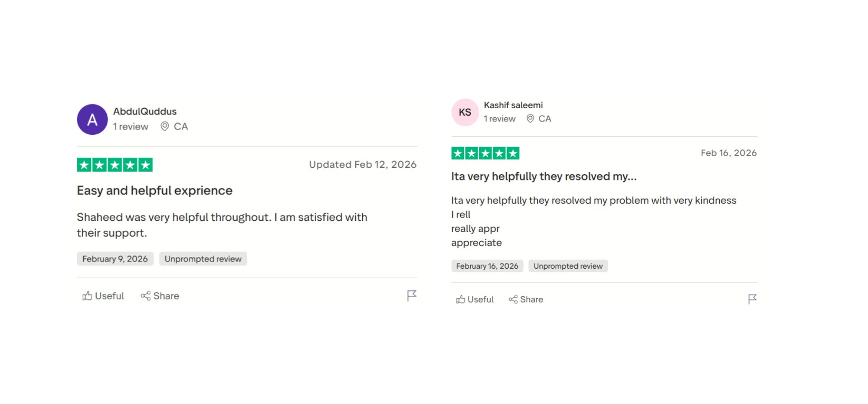Click 'February 9, 2026' date tag
Image resolution: width=868 pixels, height=404 pixels.
[x=115, y=259]
